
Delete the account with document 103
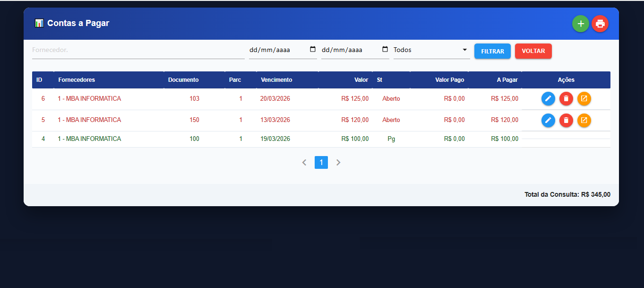(566, 98)
